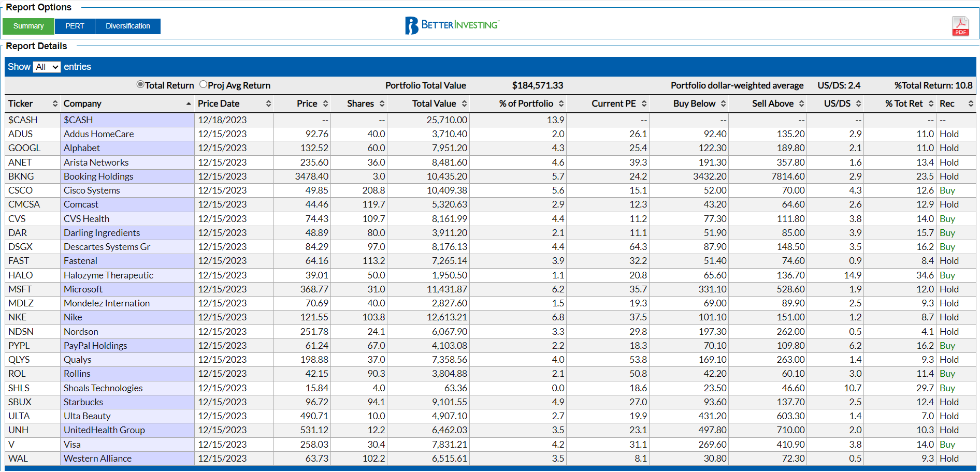This screenshot has height=472, width=980.
Task: Open the Starbucks company link
Action: (x=83, y=402)
